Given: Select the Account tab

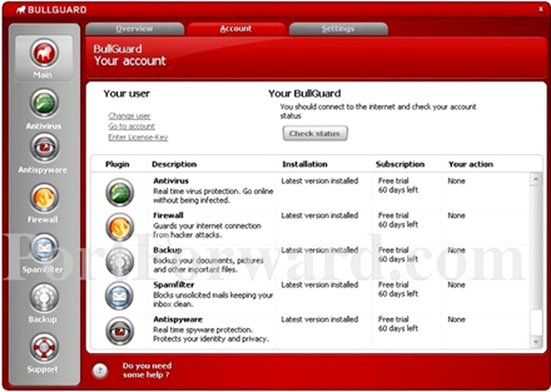Looking at the screenshot, I should (236, 29).
